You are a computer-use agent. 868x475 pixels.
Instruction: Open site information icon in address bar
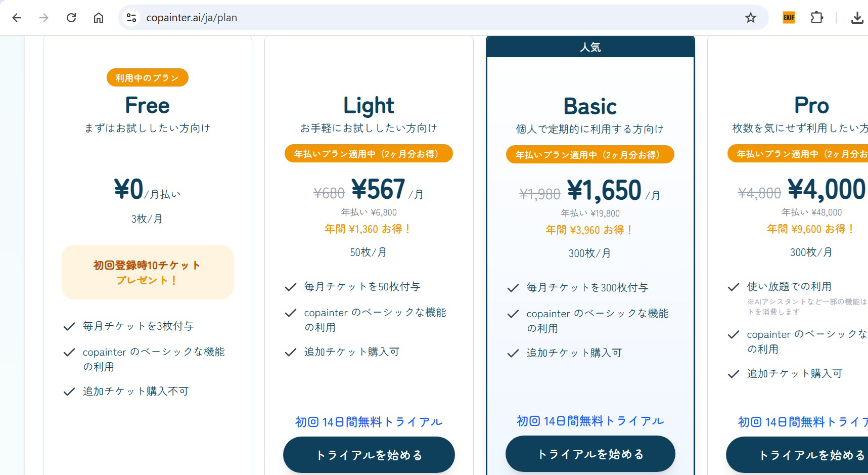(x=131, y=18)
